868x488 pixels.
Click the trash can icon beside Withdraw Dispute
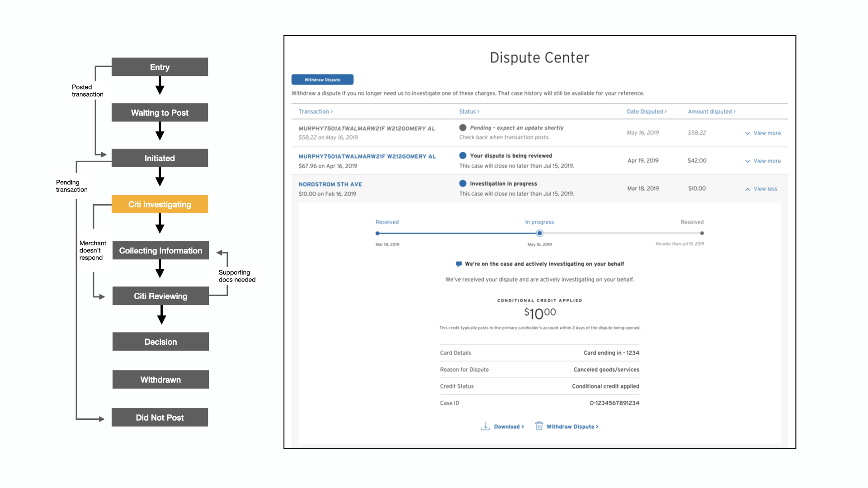click(x=539, y=426)
